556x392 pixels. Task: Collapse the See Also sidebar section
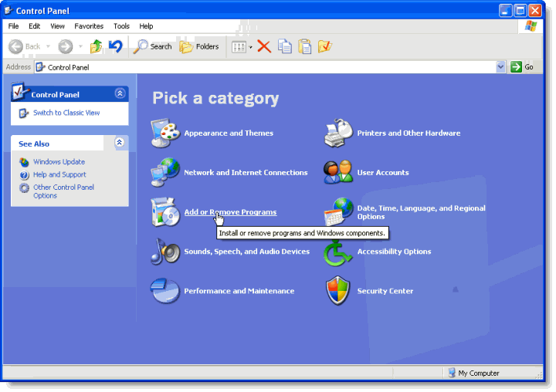pos(120,143)
